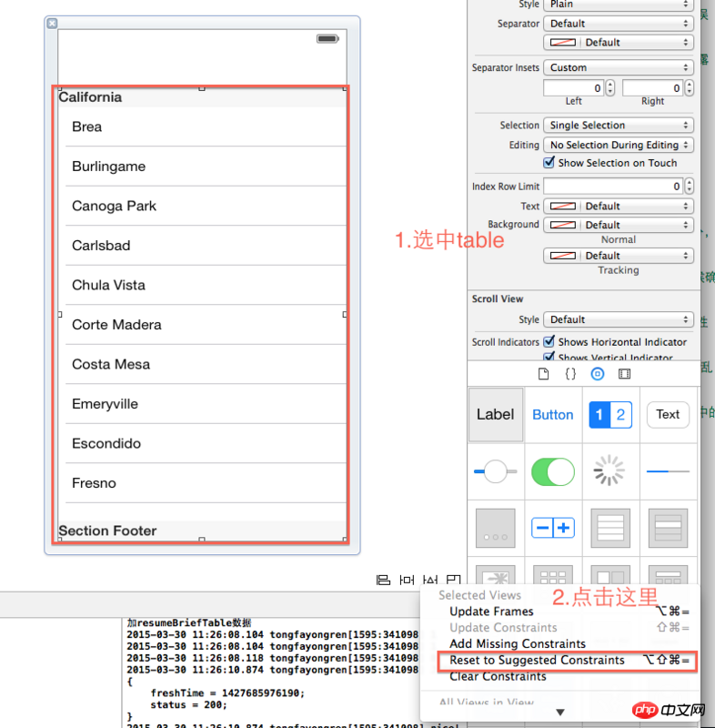
Task: Select the Stepper object with minus/plus
Action: (552, 528)
